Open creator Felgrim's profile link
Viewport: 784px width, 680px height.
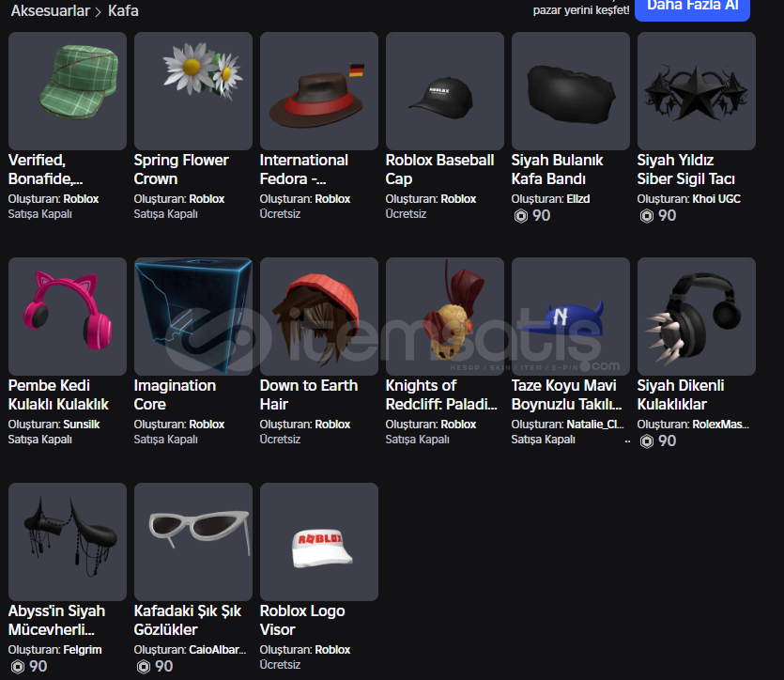coord(83,650)
